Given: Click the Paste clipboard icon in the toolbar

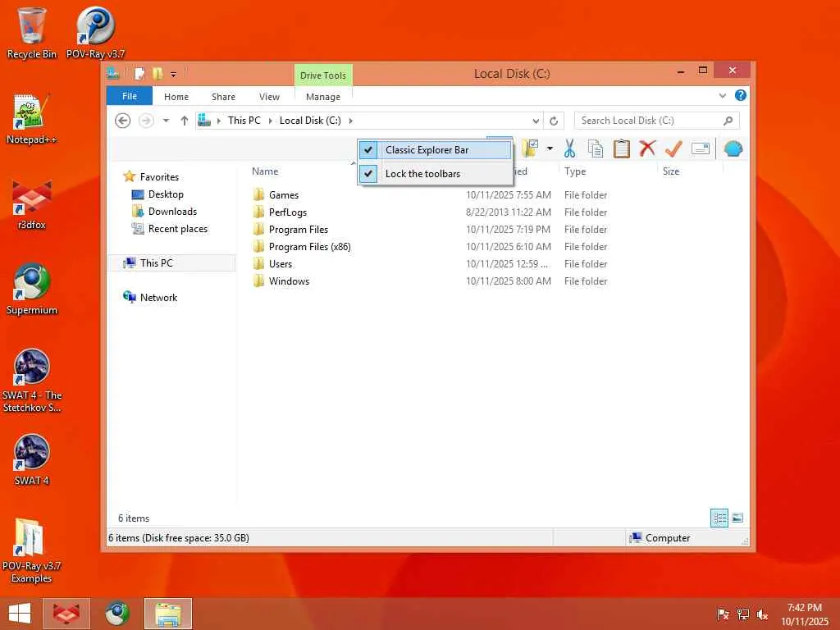Looking at the screenshot, I should pos(622,148).
